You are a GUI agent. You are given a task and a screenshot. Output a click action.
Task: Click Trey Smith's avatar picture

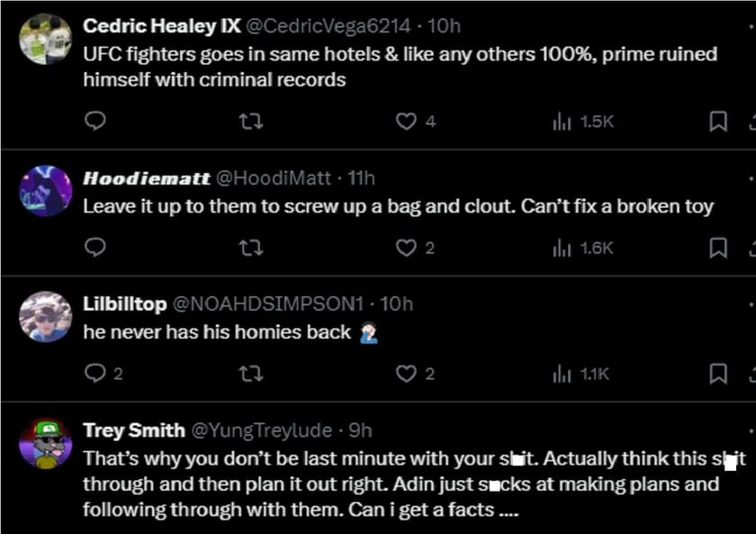(45, 443)
